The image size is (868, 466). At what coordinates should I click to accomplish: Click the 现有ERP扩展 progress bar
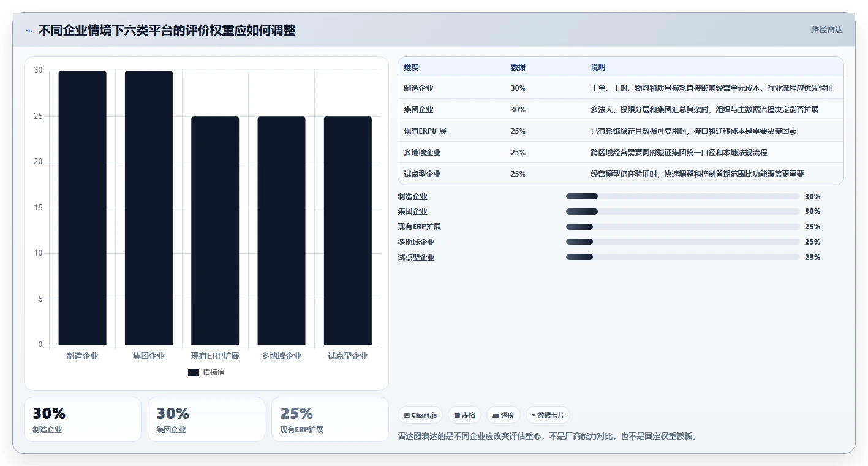[x=683, y=227]
